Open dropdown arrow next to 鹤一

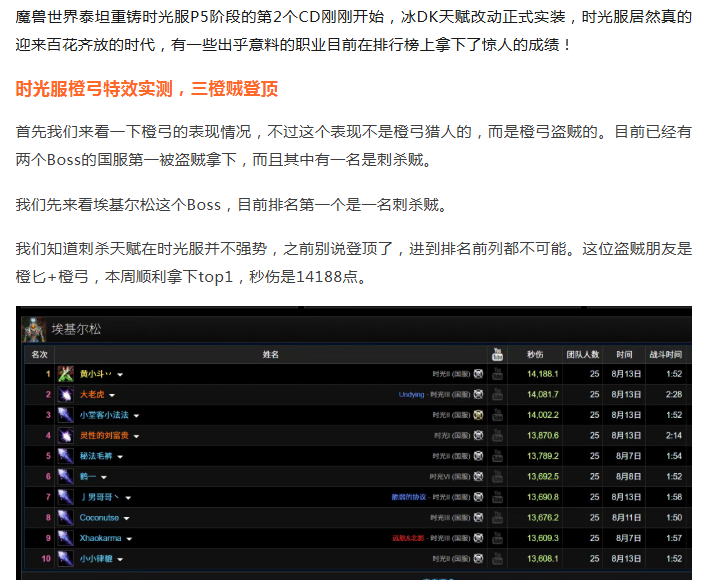(x=104, y=477)
